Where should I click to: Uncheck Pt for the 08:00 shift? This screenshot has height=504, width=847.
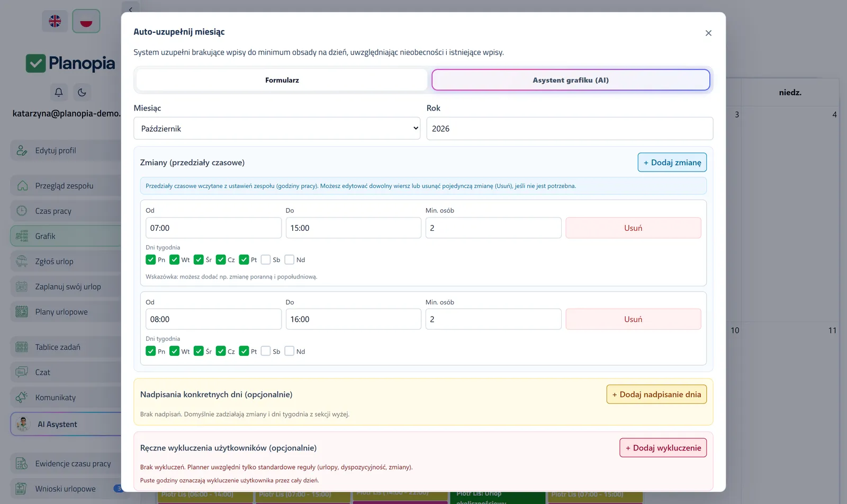[244, 351]
